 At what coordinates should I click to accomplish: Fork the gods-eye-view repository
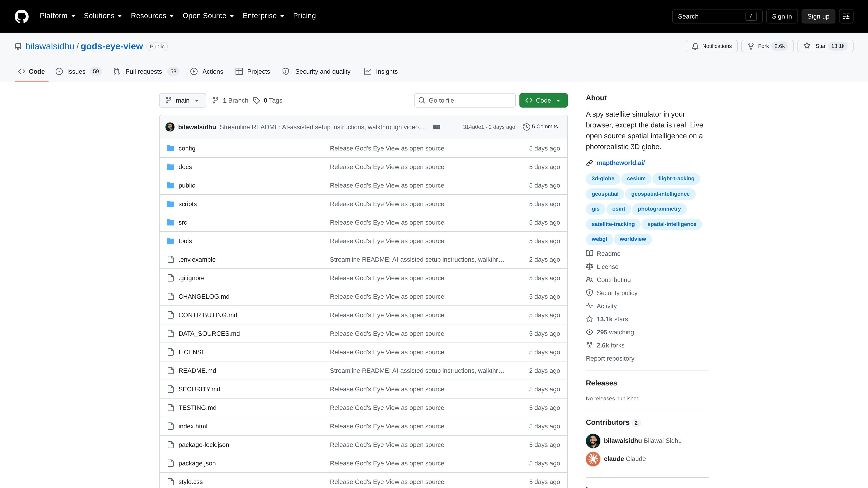coord(767,46)
